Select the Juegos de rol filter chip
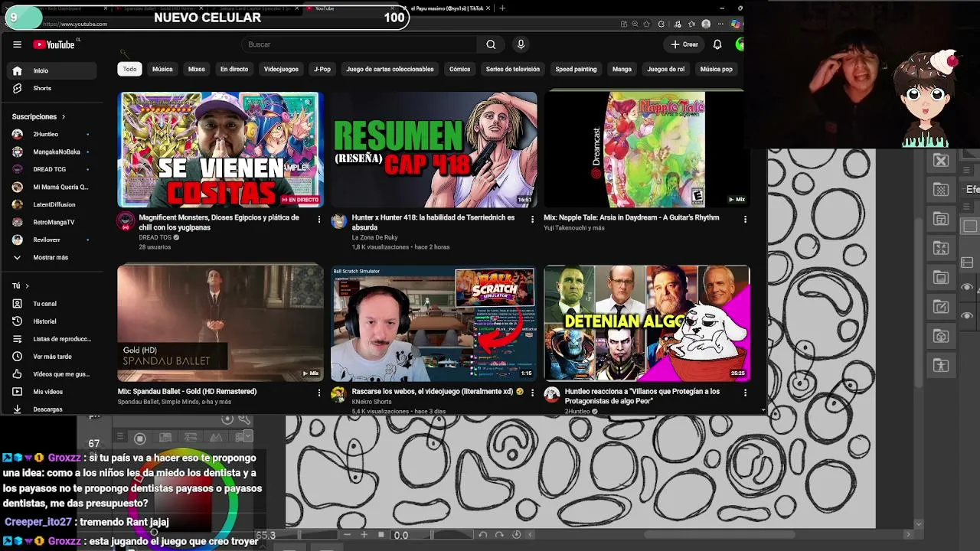The image size is (980, 551). click(666, 69)
